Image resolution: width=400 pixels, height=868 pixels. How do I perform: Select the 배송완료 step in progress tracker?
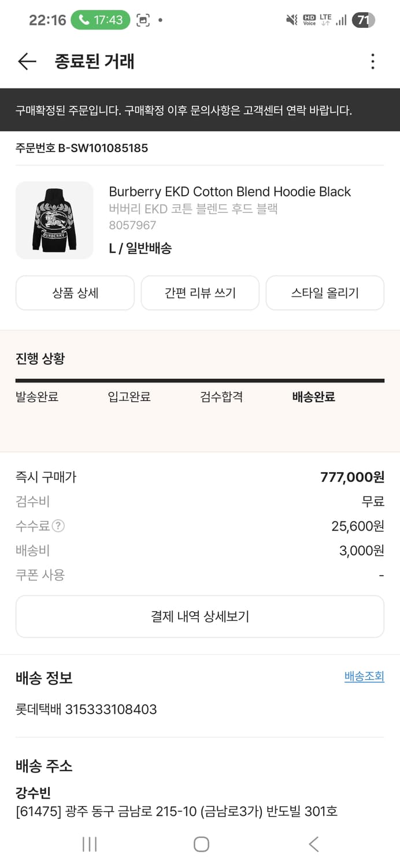click(313, 397)
